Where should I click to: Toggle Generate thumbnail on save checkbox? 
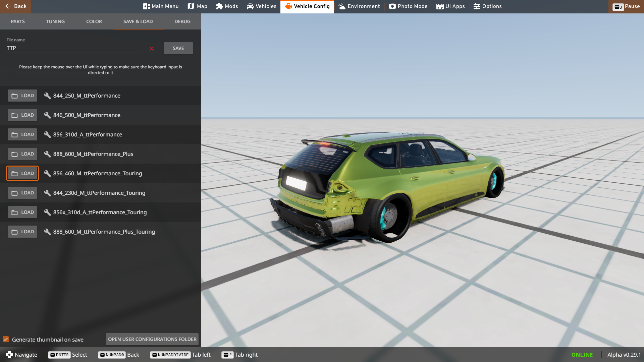[x=6, y=340]
